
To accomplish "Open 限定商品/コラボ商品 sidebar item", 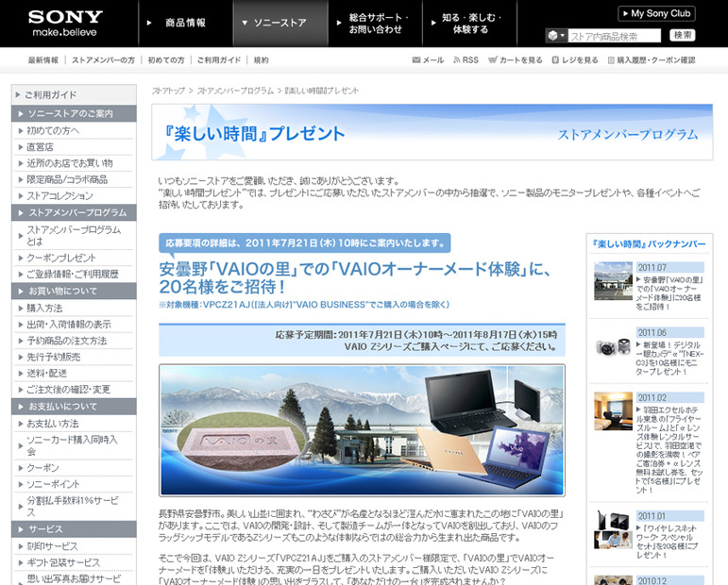I will pos(67,179).
